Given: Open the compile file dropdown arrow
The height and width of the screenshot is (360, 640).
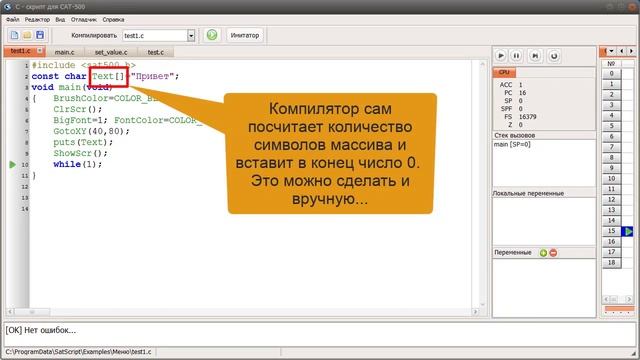Looking at the screenshot, I should pyautogui.click(x=191, y=36).
